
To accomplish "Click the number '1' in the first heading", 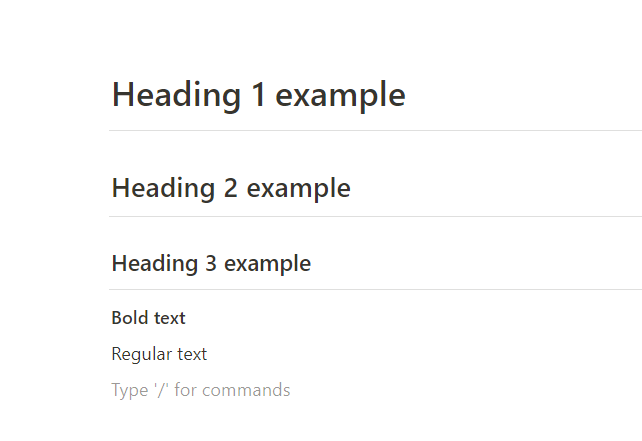I will [257, 95].
